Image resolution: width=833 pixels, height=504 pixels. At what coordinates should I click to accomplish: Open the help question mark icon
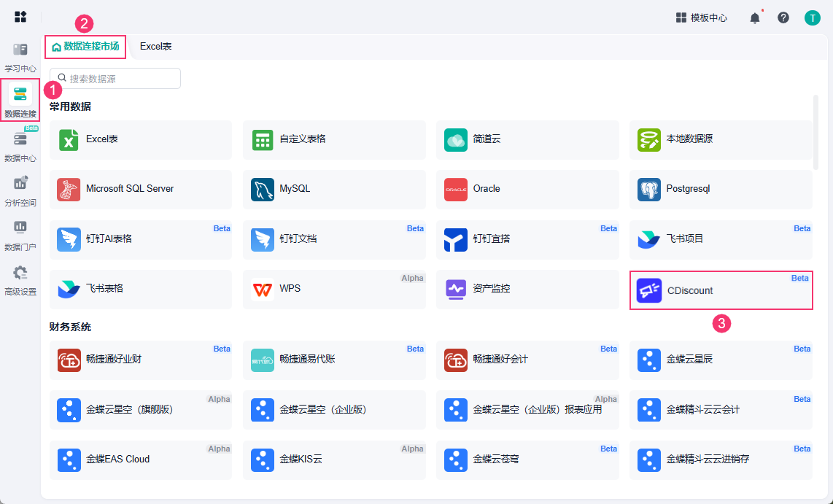point(783,18)
